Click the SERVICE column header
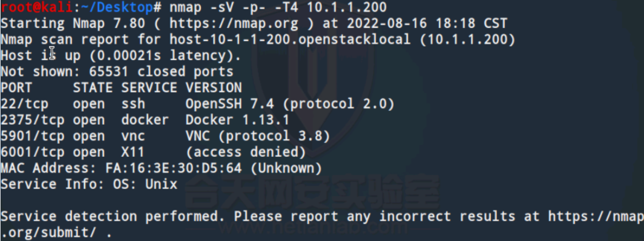 [x=149, y=87]
